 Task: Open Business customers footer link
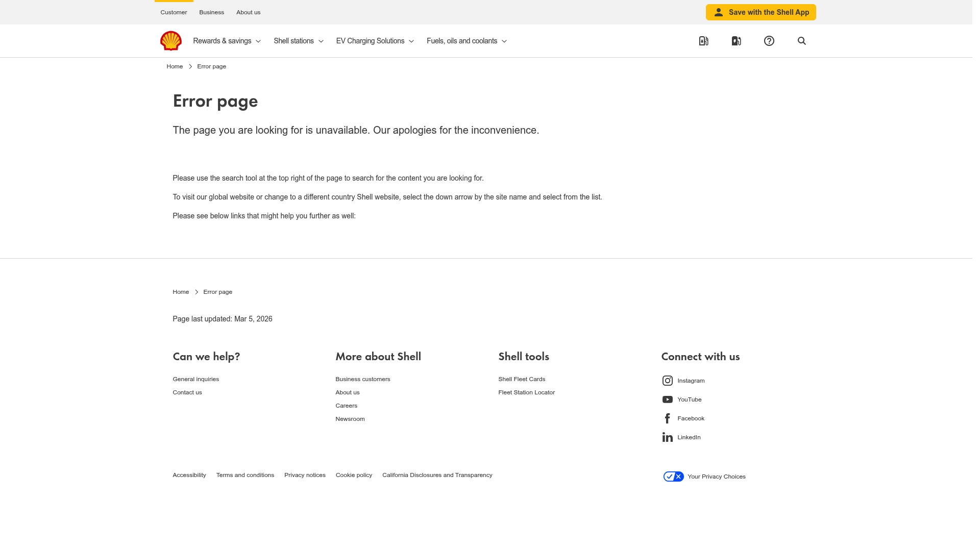pyautogui.click(x=362, y=379)
